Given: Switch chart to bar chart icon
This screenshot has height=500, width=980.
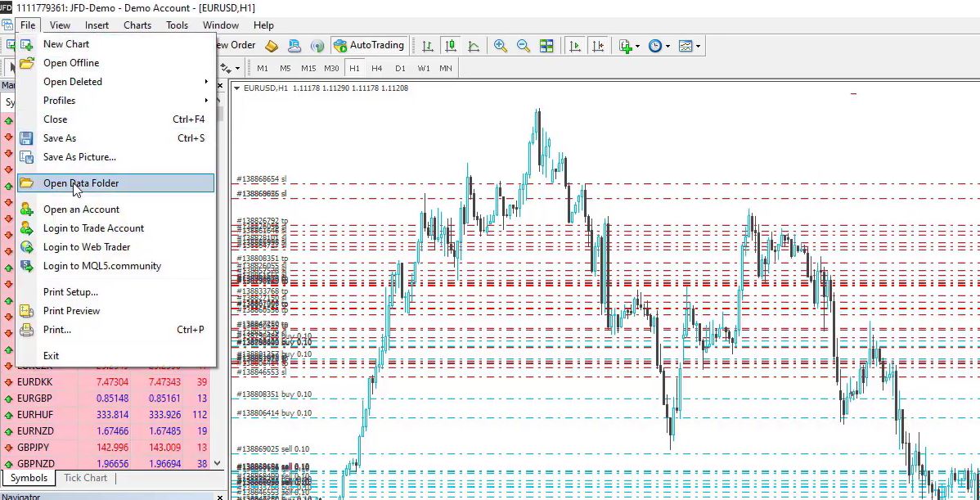Looking at the screenshot, I should tap(427, 46).
